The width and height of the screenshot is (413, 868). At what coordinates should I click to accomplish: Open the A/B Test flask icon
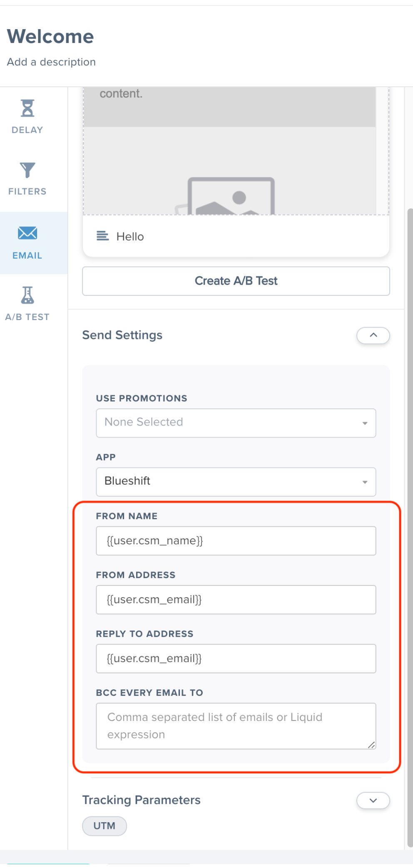[x=27, y=295]
